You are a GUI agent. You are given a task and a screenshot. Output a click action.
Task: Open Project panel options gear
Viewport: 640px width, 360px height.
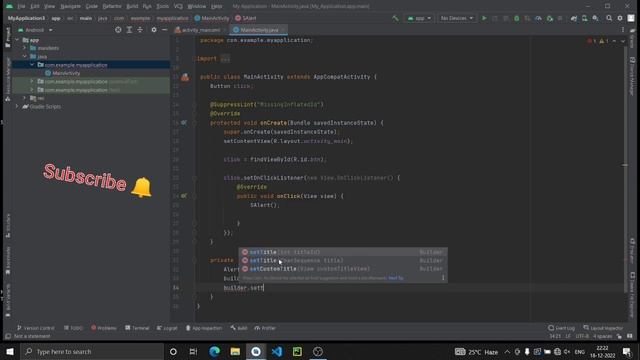(154, 30)
